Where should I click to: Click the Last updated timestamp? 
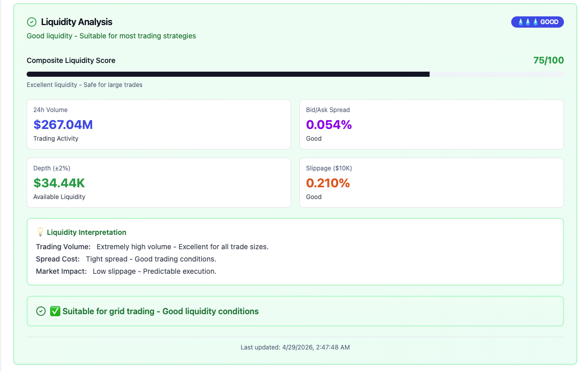coord(295,347)
